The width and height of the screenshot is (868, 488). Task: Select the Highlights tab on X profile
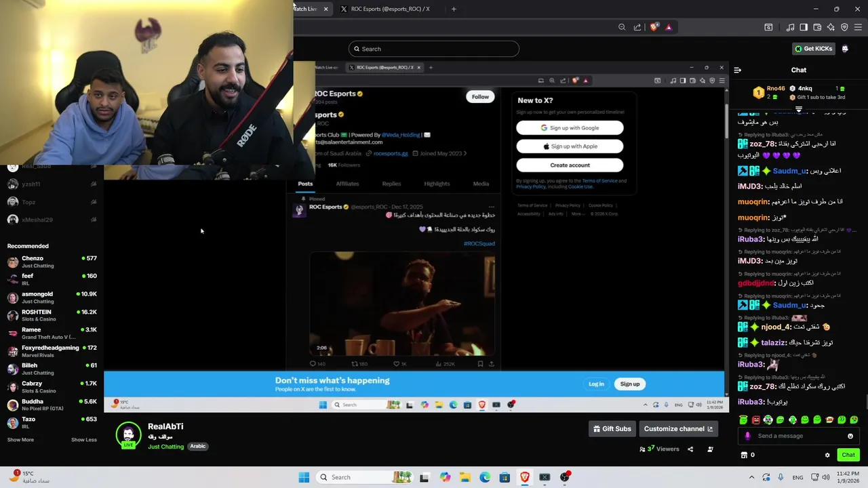click(x=437, y=184)
